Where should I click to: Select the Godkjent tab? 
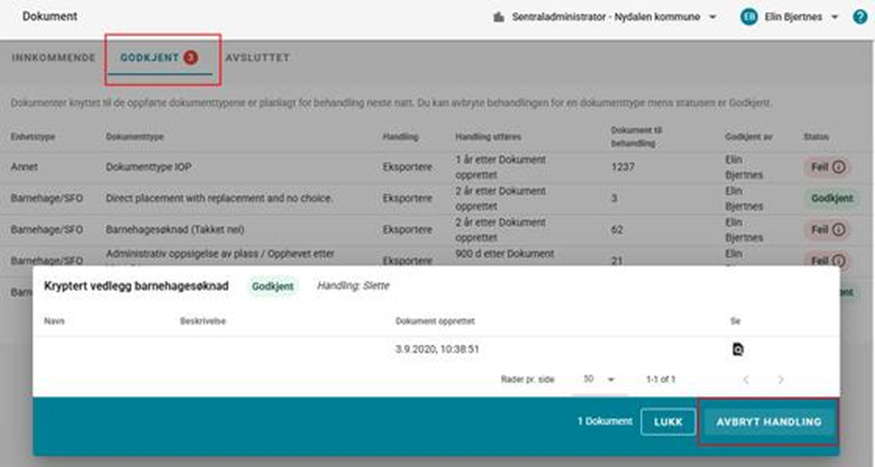[x=150, y=58]
